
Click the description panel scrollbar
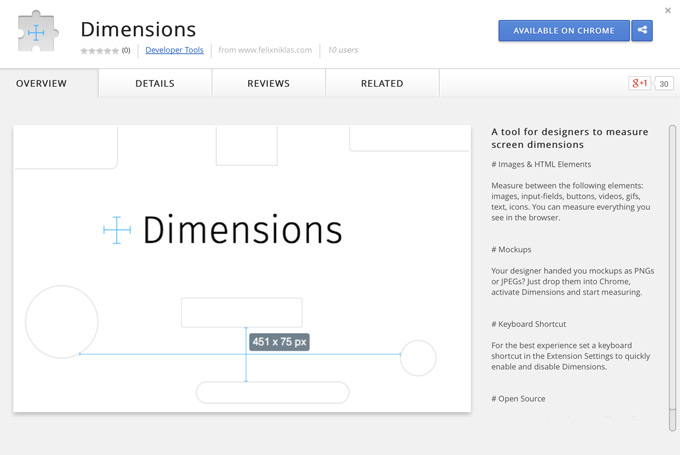[x=672, y=278]
